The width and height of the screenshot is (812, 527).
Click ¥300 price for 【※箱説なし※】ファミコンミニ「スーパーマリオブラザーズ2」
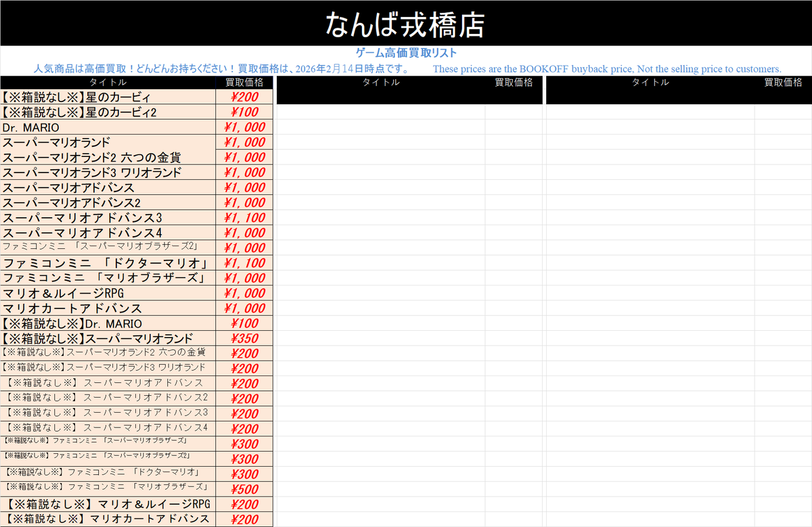click(244, 459)
